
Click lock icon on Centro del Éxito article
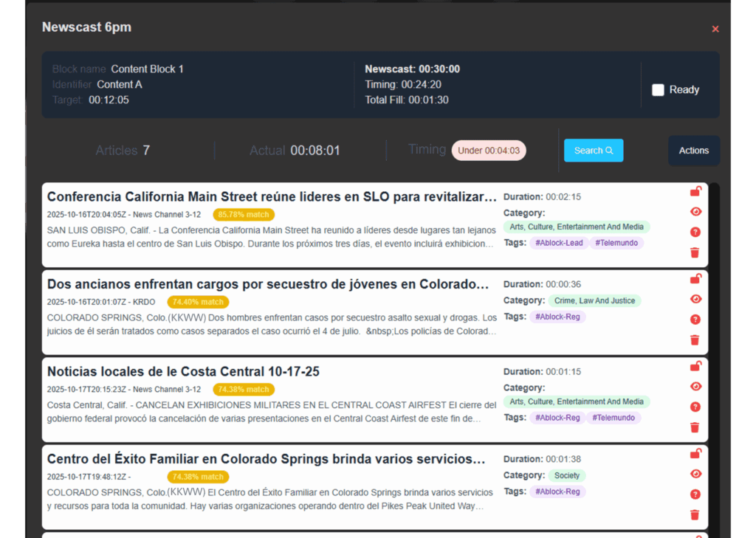coord(695,454)
